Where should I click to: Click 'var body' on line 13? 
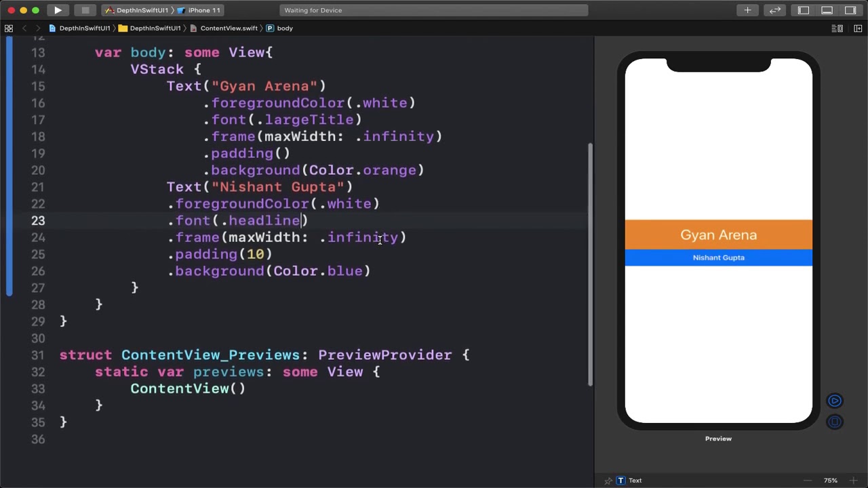click(130, 53)
